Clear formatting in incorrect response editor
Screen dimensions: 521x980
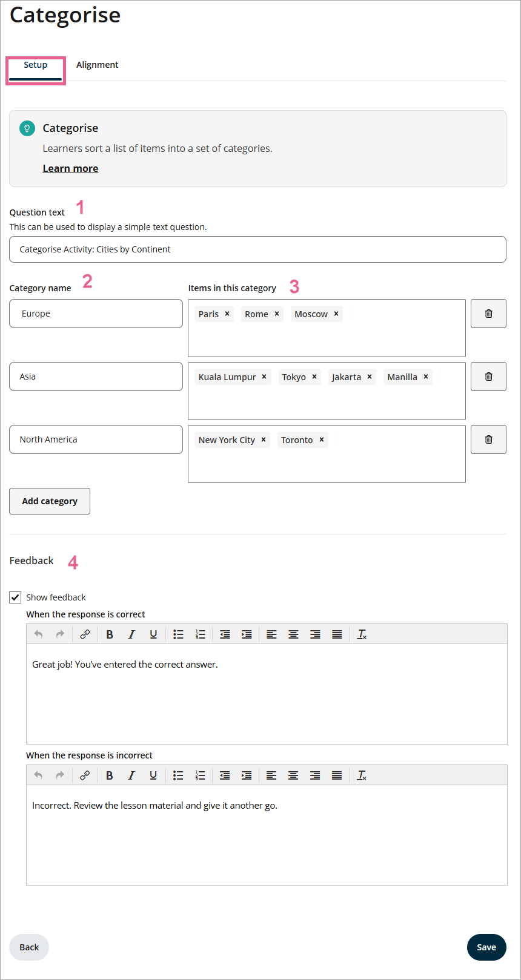click(x=362, y=775)
